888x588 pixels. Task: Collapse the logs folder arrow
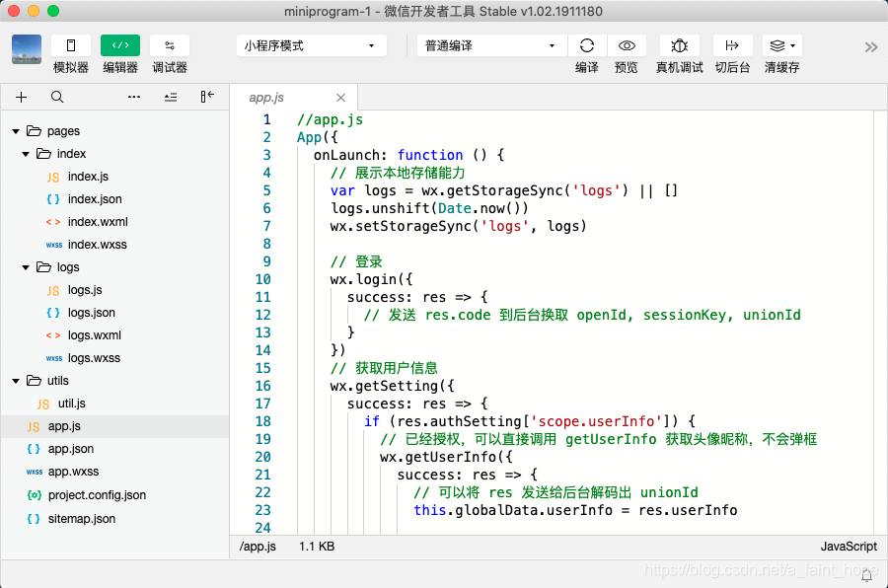pyautogui.click(x=26, y=267)
